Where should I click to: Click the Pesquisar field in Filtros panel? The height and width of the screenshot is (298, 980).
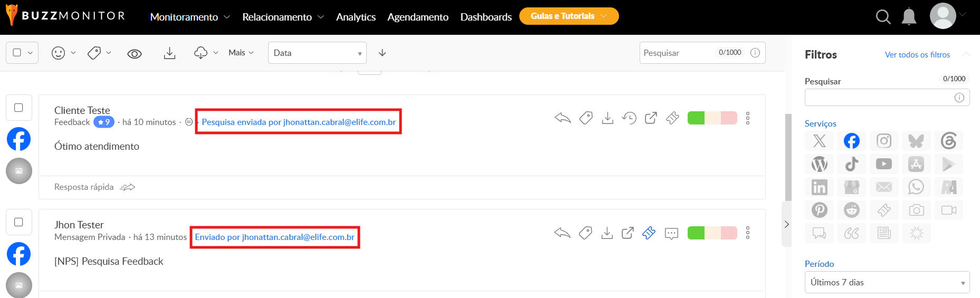[887, 97]
